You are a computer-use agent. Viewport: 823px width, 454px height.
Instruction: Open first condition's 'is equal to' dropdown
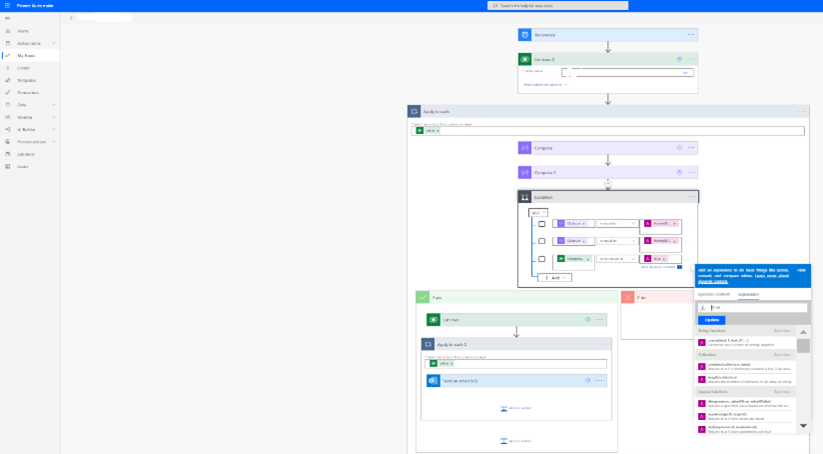coord(618,224)
